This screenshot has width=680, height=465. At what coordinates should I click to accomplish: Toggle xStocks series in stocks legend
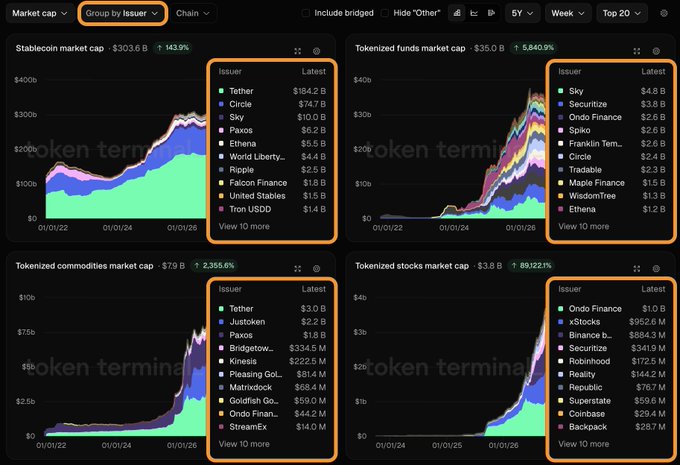(x=611, y=322)
